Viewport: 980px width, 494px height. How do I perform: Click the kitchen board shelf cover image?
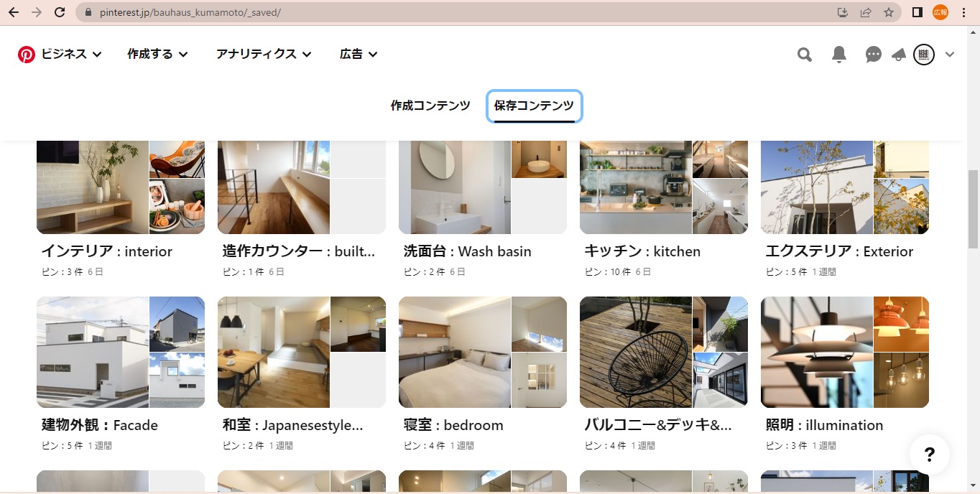coord(636,187)
